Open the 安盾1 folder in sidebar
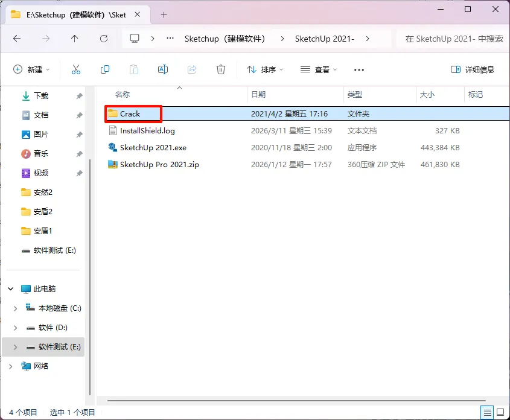Image resolution: width=510 pixels, height=420 pixels. click(x=43, y=231)
